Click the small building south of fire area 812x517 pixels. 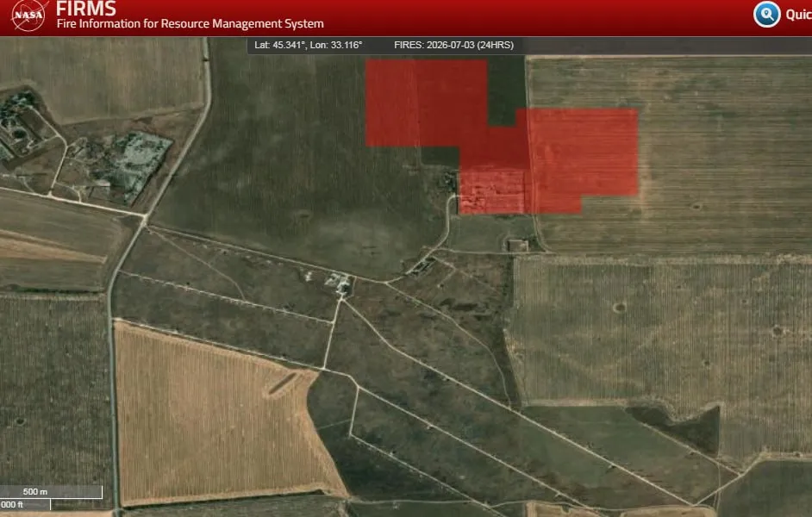click(x=517, y=246)
